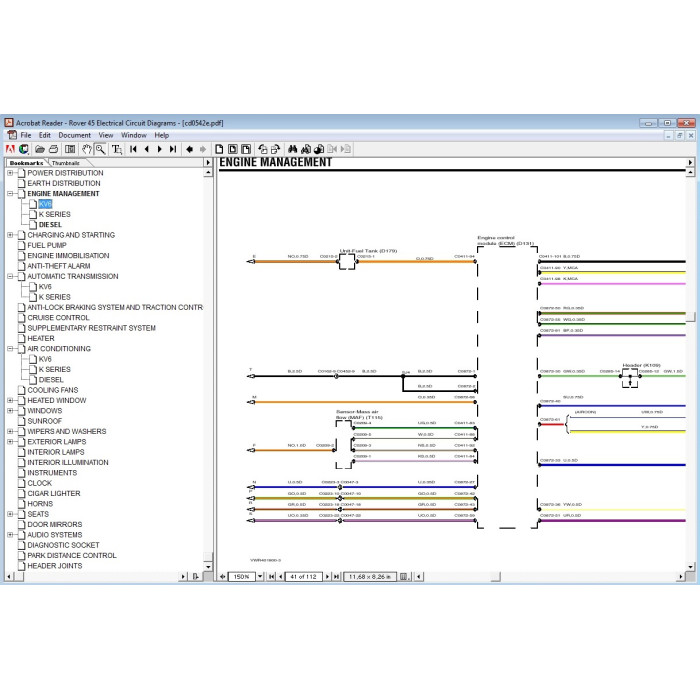Expand the POWER DISTRIBUTION bookmark
This screenshot has height=700, width=700.
(x=10, y=173)
